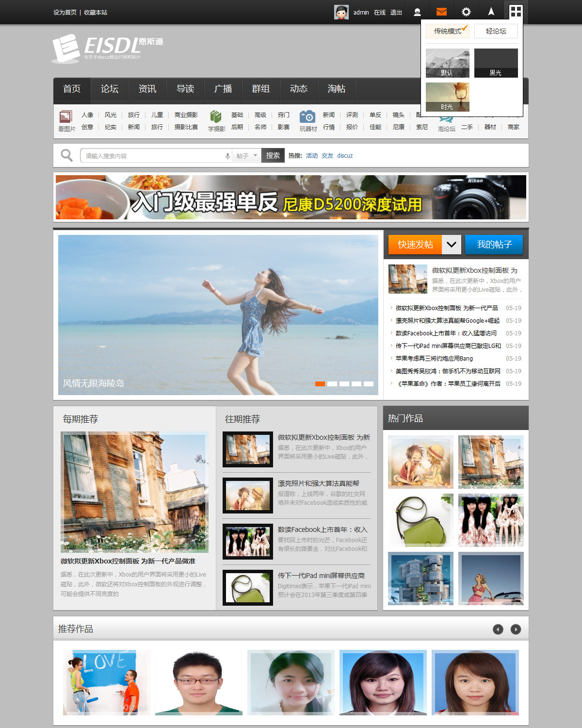Toggle the grid style switcher icon
The width and height of the screenshot is (582, 728).
point(516,12)
